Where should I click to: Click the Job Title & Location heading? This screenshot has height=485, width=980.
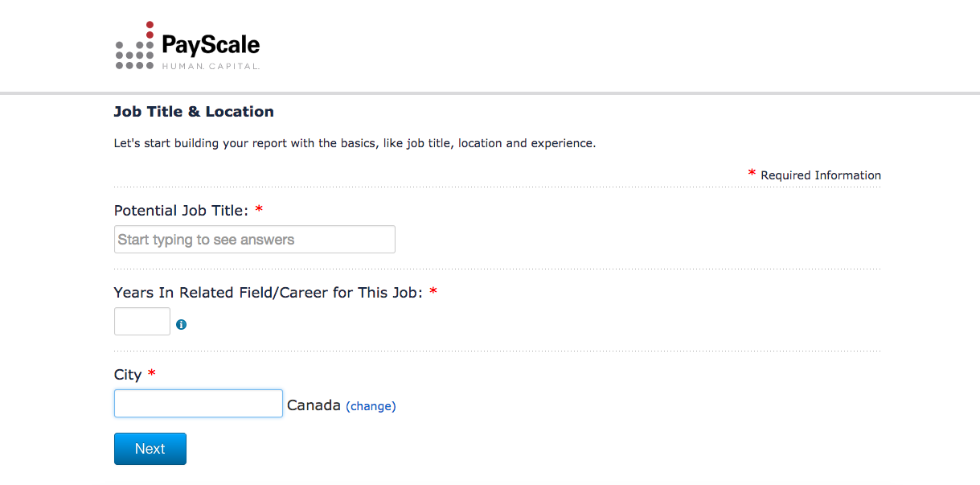click(193, 111)
